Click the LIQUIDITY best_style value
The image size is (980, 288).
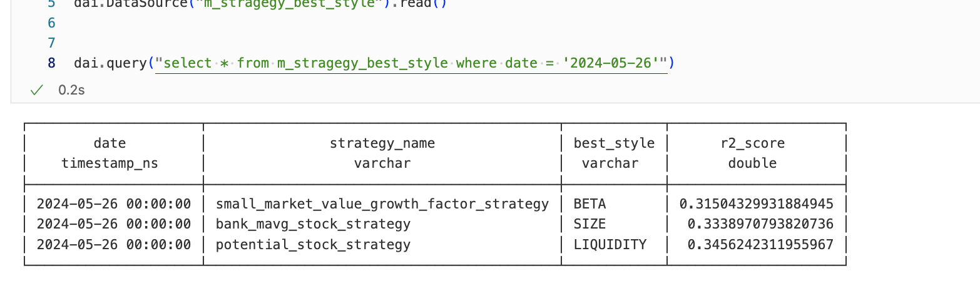click(610, 244)
